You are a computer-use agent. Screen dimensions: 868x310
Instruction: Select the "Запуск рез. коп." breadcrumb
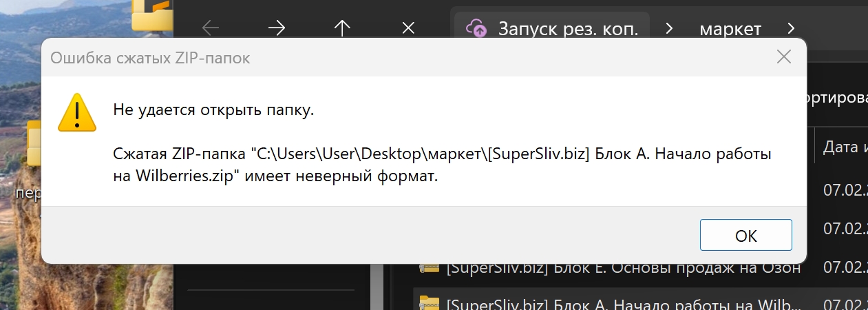point(573,29)
